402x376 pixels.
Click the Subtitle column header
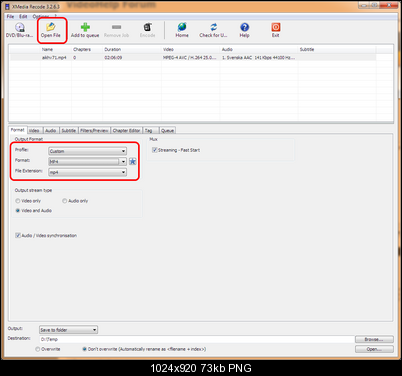(337, 49)
